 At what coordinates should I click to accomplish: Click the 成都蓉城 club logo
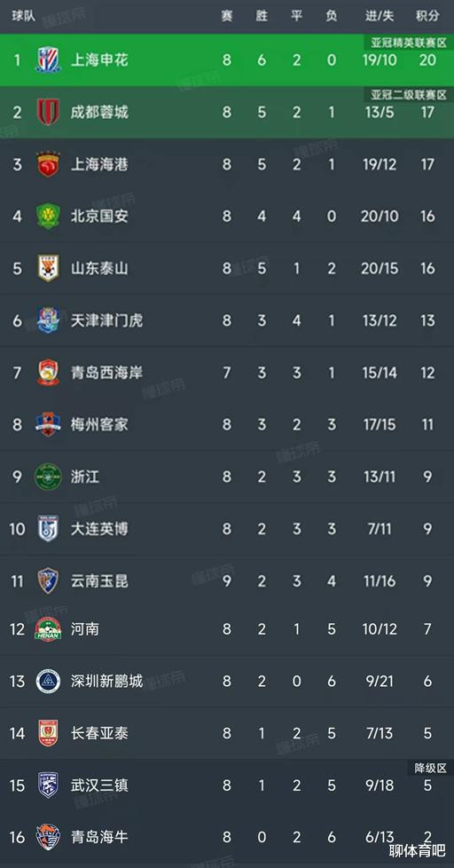point(48,113)
